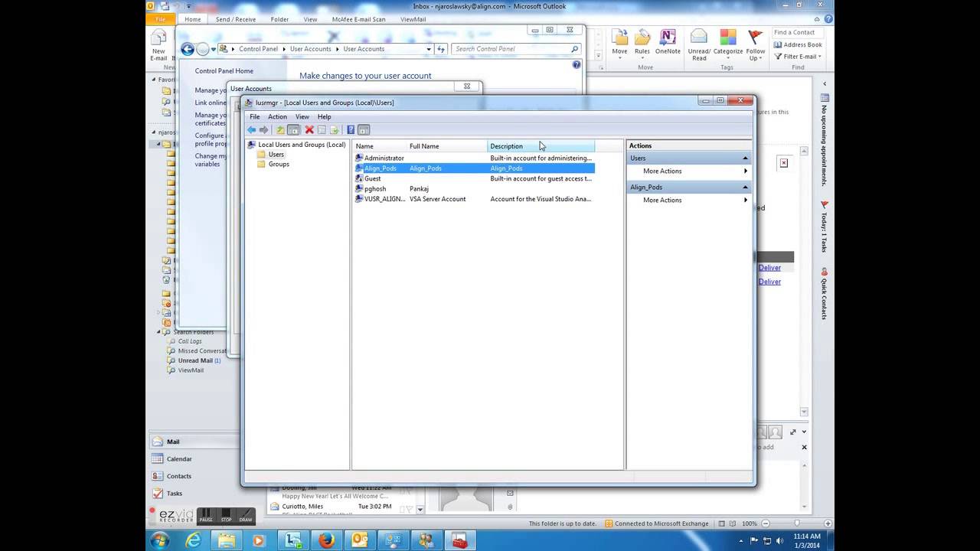
Task: Collapse the Align_Pods section in Actions pane
Action: [745, 187]
